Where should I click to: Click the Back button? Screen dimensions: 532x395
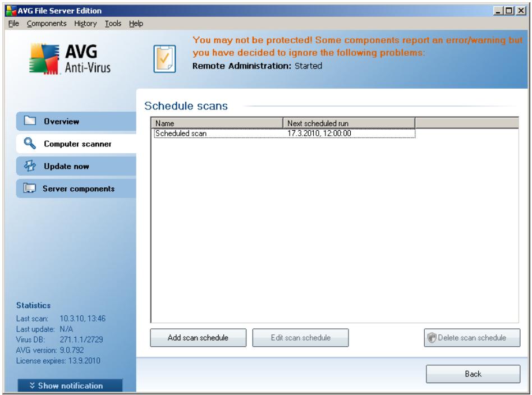click(x=473, y=374)
